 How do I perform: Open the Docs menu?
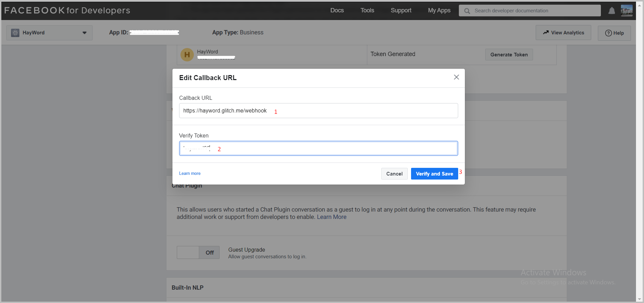337,10
